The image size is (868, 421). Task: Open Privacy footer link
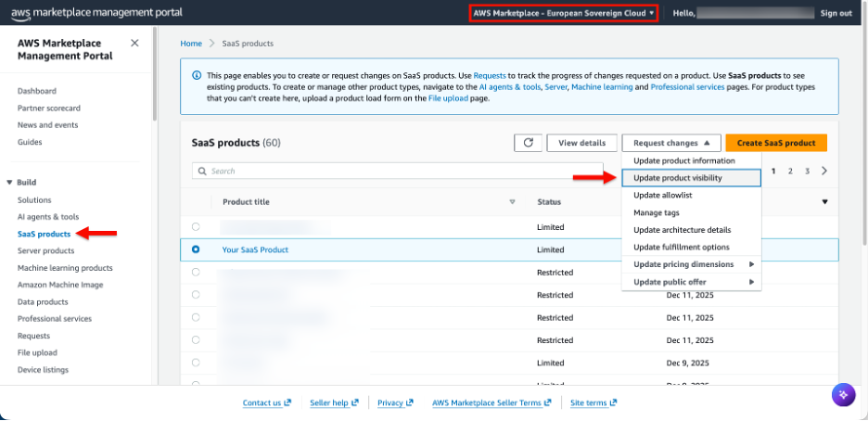[x=395, y=402]
